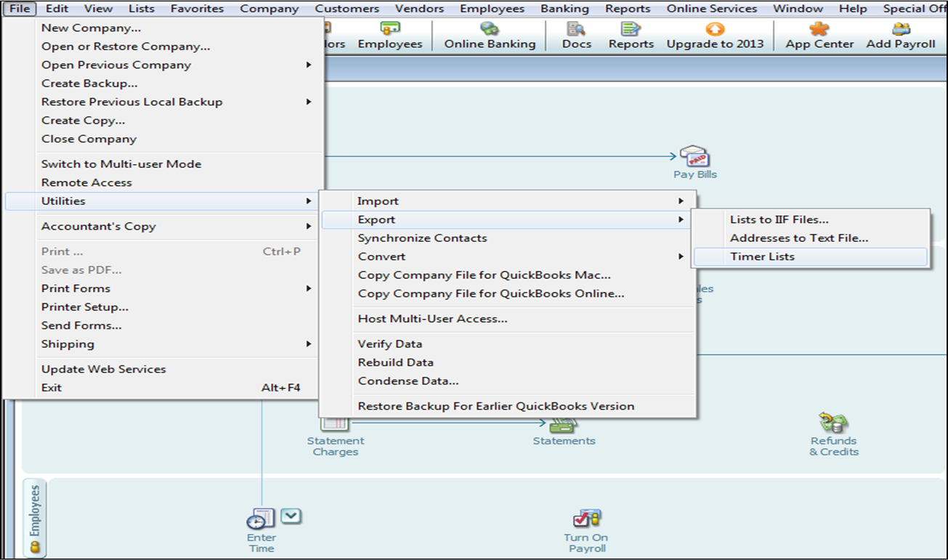
Task: Expand the Enter Time dropdown arrow
Action: pos(291,516)
